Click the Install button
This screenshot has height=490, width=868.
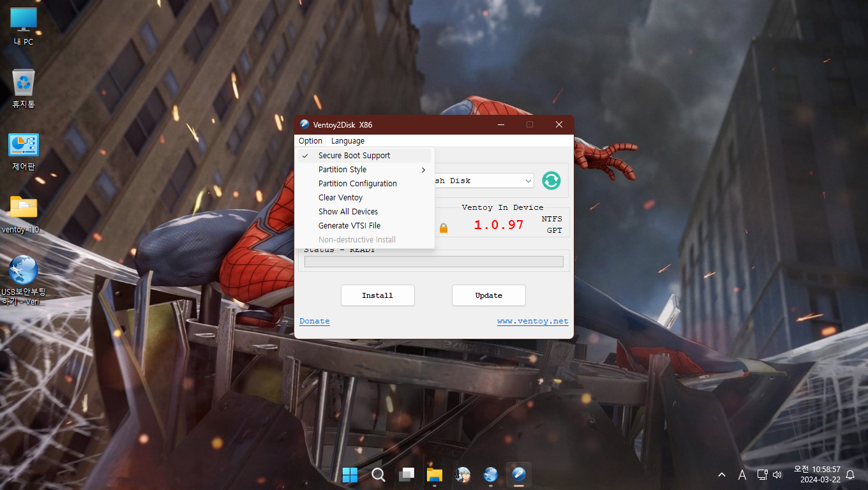378,295
